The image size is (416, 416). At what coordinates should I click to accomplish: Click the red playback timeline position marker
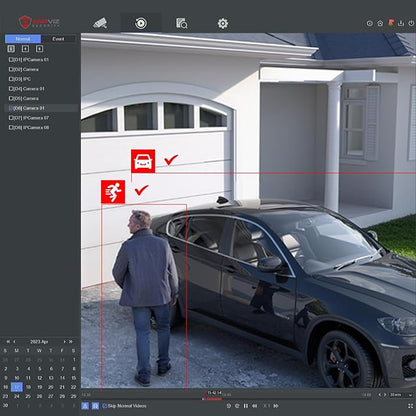pyautogui.click(x=206, y=393)
